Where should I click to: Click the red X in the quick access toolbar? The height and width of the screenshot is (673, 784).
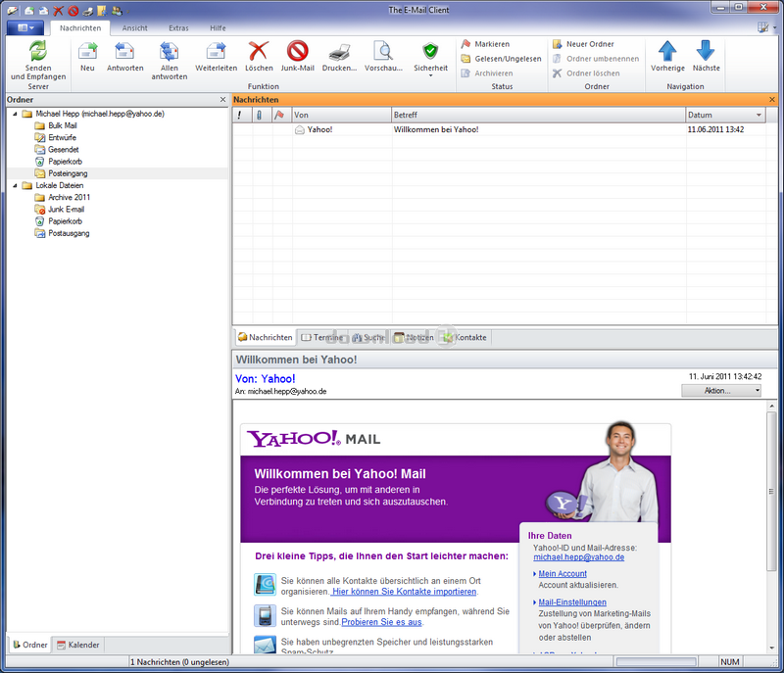(59, 10)
